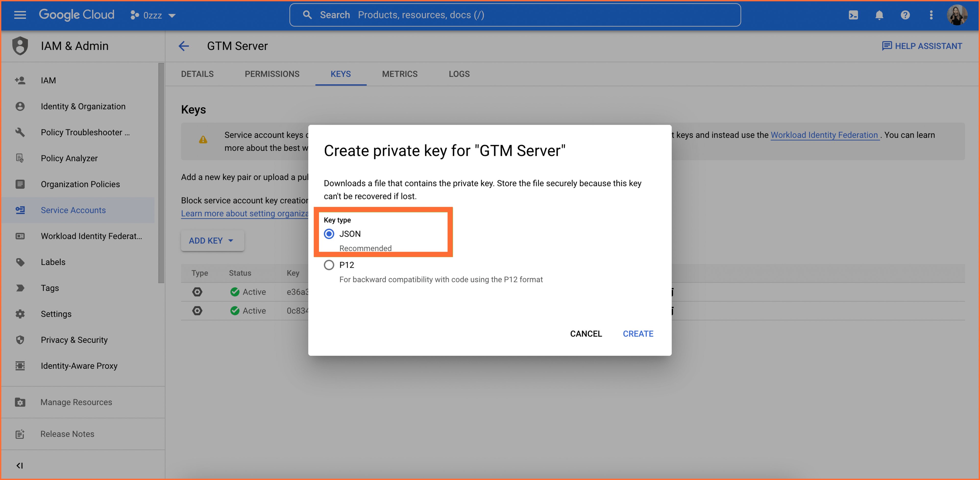Image resolution: width=980 pixels, height=480 pixels.
Task: Open the help question mark icon
Action: [905, 15]
